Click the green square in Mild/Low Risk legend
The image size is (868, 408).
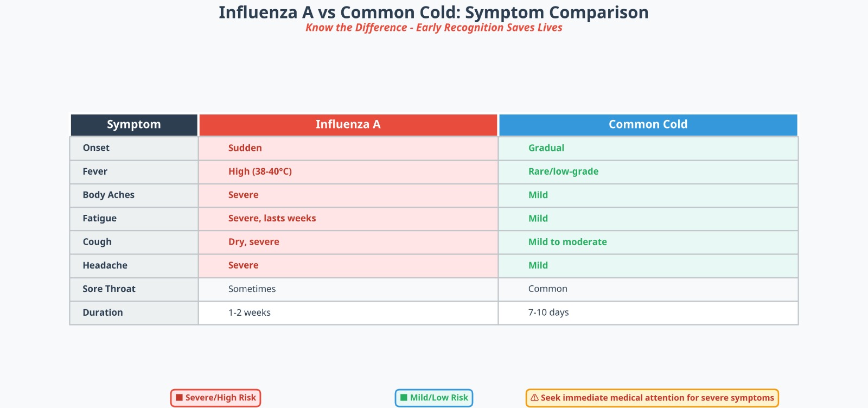coord(404,398)
